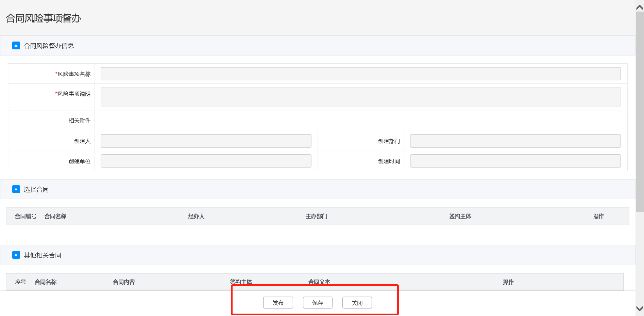Click the 主办部门 column header
The width and height of the screenshot is (644, 316).
point(316,216)
